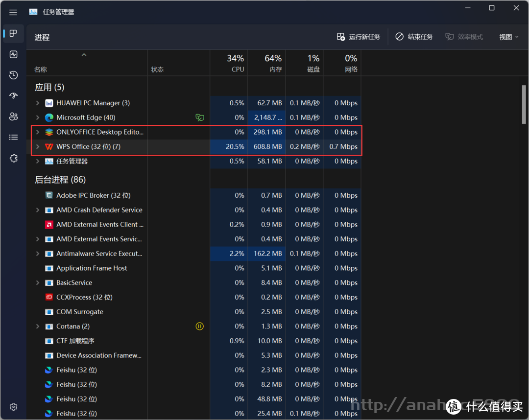Expand the Microsoft Edge process group
Viewport: 529px width, 420px height.
pos(37,117)
